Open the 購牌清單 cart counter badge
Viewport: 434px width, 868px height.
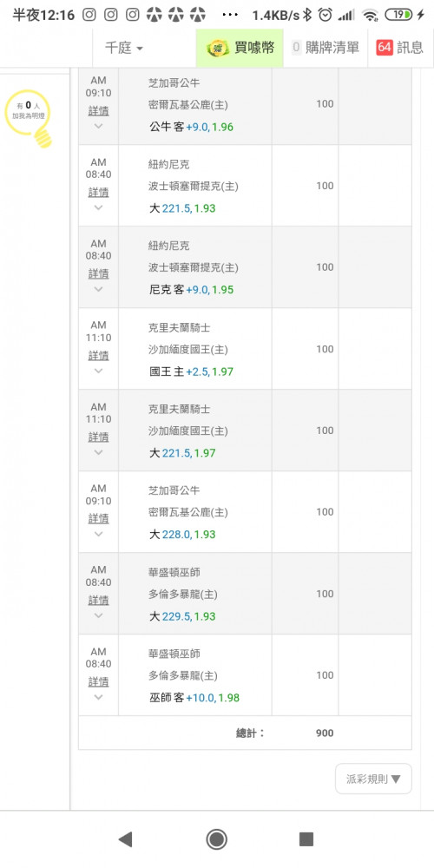[x=296, y=48]
